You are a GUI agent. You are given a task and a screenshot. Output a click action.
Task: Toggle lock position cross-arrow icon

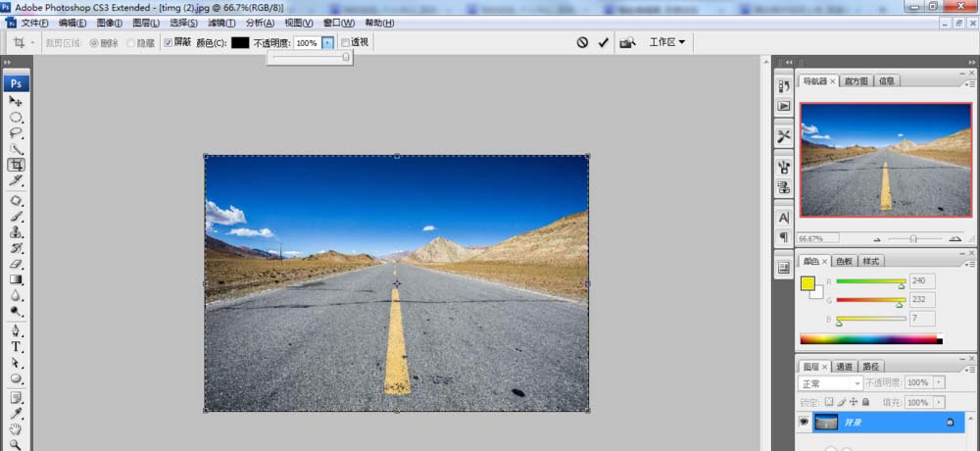[854, 402]
